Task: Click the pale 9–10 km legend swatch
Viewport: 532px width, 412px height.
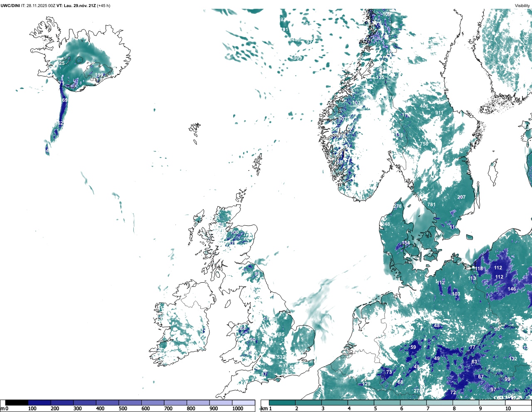Action: pos(493,402)
